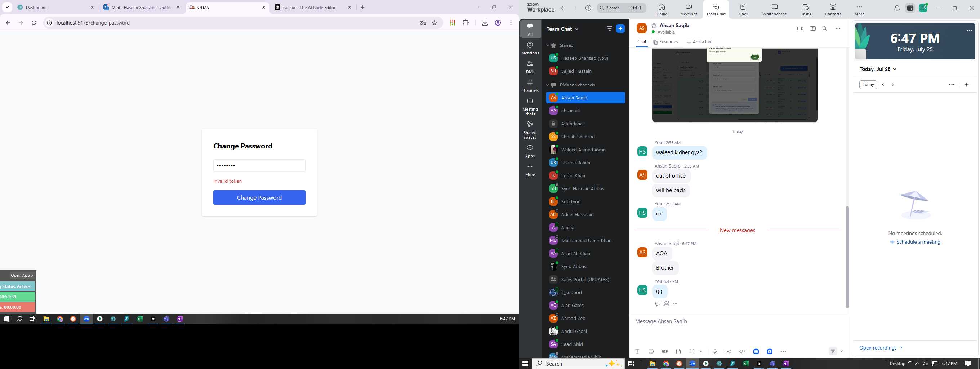The height and width of the screenshot is (369, 980).
Task: Click the Zoom Search box
Action: (x=621, y=8)
